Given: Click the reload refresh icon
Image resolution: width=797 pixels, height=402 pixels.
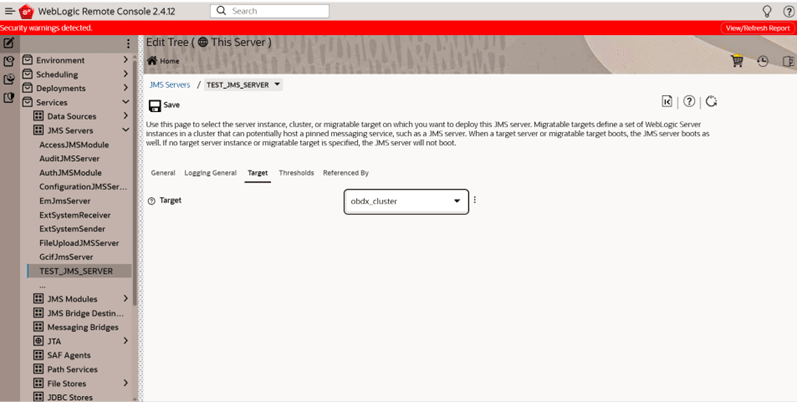Looking at the screenshot, I should coord(711,101).
